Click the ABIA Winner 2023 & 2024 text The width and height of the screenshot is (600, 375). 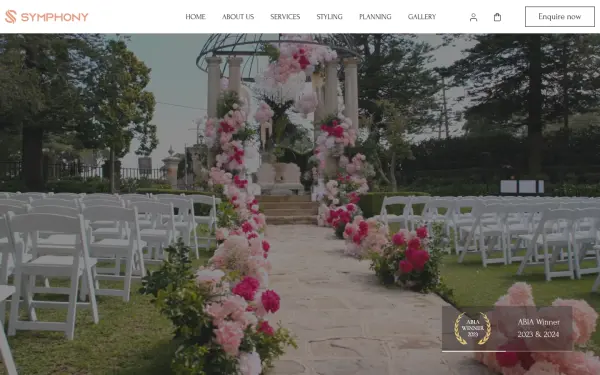pyautogui.click(x=538, y=328)
